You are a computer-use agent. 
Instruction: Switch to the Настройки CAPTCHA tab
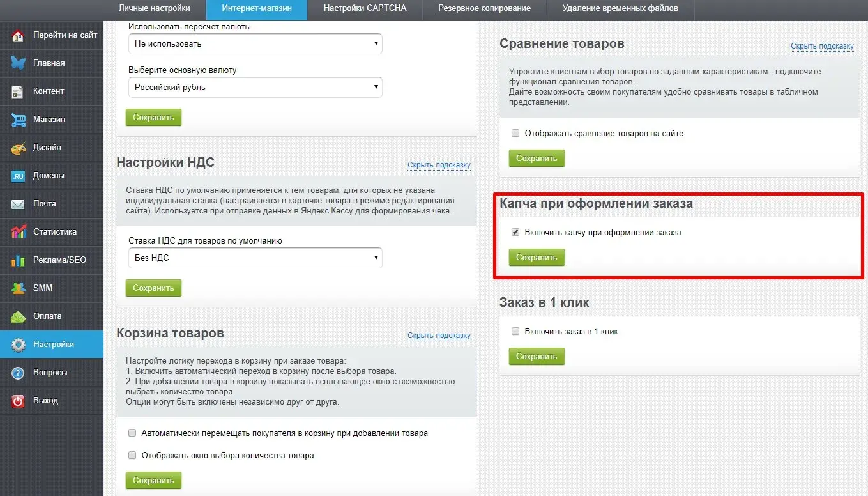[x=364, y=8]
